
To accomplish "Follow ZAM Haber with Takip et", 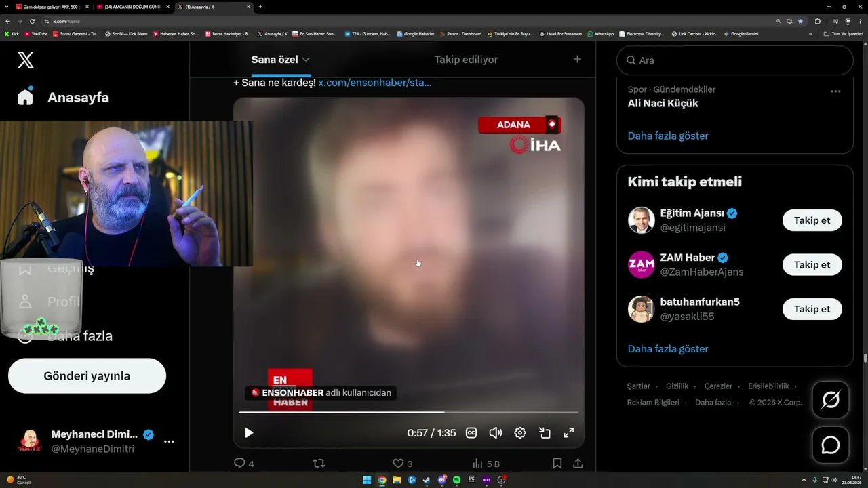I will [812, 264].
